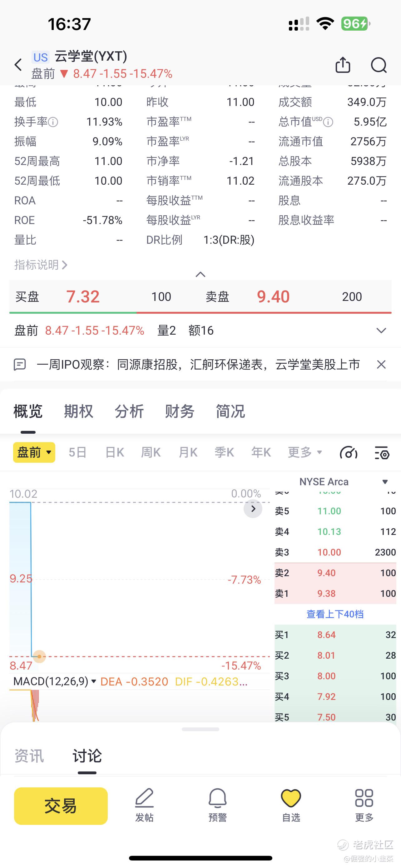This screenshot has height=868, width=401.
Task: Open the NYSE Arca exchange dropdown
Action: pyautogui.click(x=385, y=482)
